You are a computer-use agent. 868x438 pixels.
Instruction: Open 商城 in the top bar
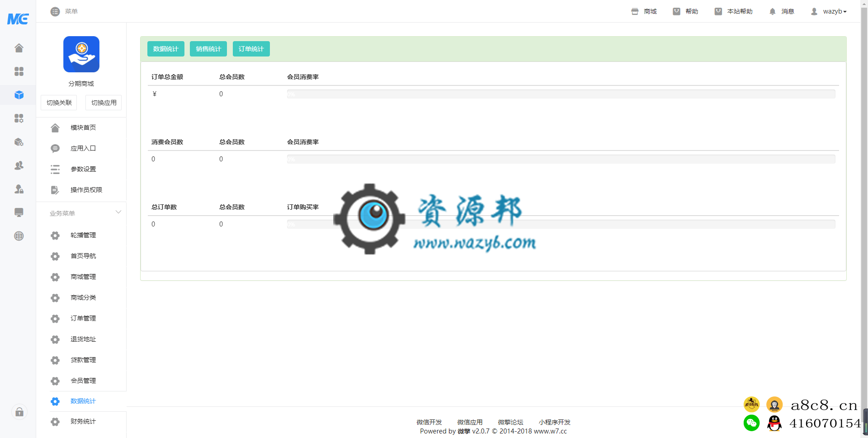pyautogui.click(x=644, y=11)
